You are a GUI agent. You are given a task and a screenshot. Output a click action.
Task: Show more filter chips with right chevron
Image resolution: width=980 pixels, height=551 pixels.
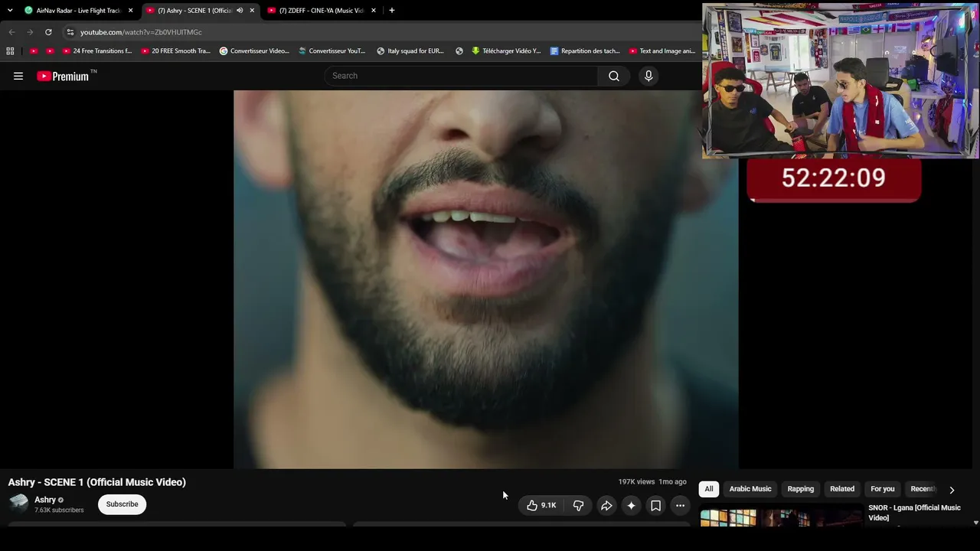coord(952,490)
